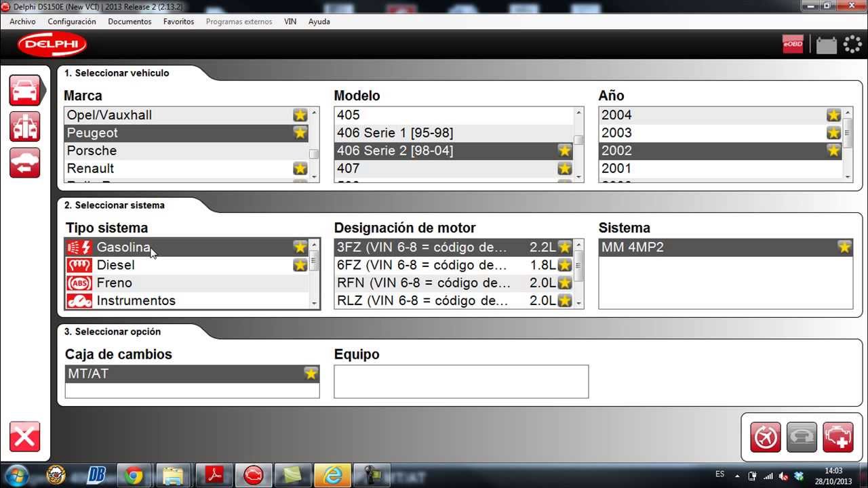Toggle favorite star for MT/AT gearbox
Viewport: 868px width, 488px height.
(311, 373)
